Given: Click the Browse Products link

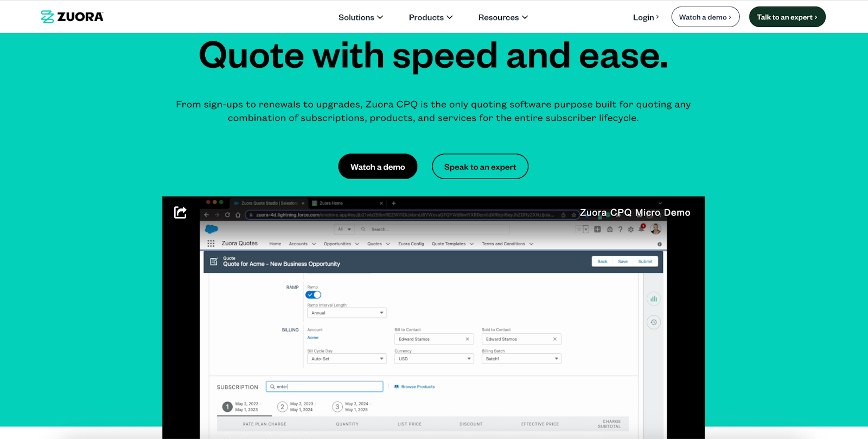Looking at the screenshot, I should pos(414,387).
